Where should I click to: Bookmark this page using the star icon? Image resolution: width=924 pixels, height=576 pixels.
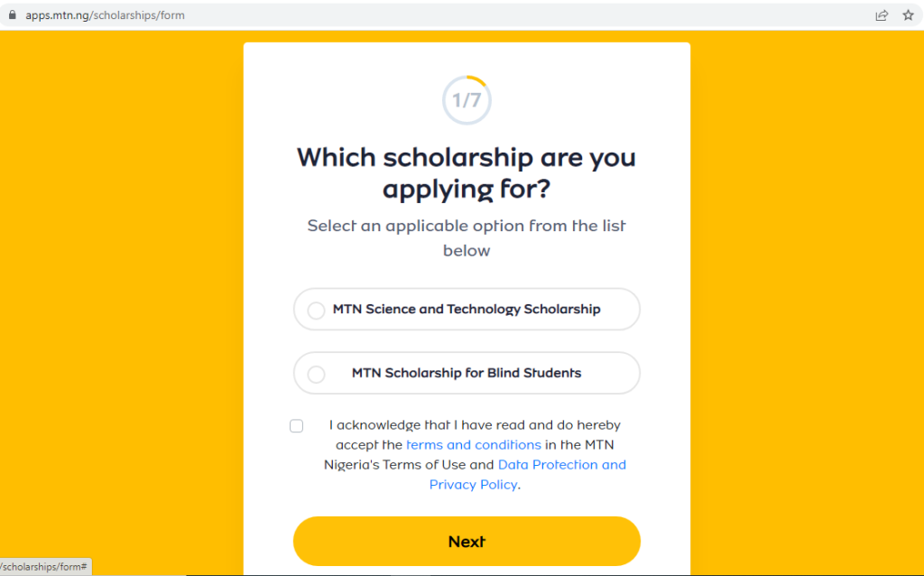tap(908, 14)
